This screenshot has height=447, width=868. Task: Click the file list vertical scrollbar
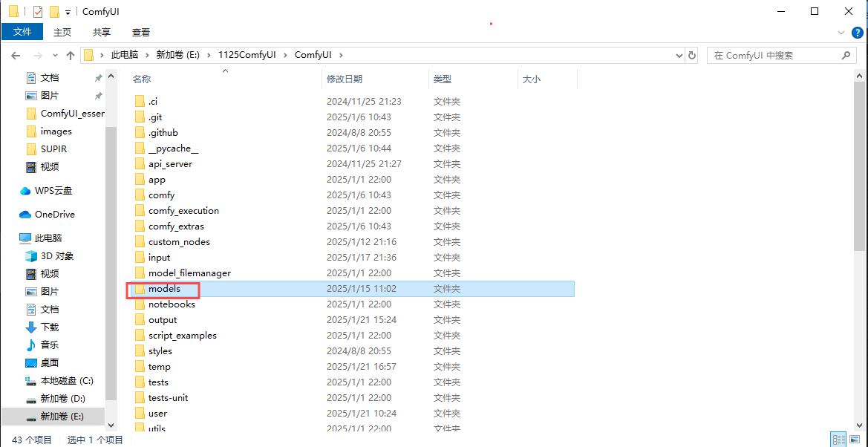[x=861, y=171]
